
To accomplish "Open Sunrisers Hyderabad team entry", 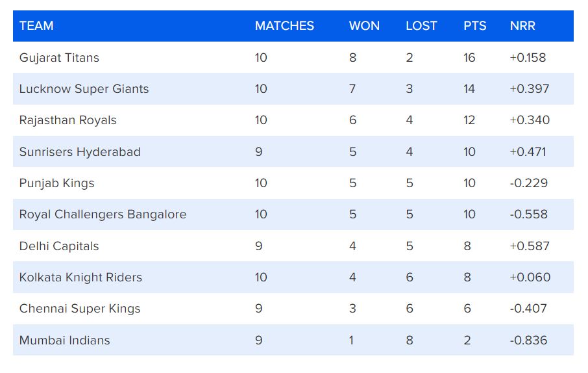I will 80,152.
